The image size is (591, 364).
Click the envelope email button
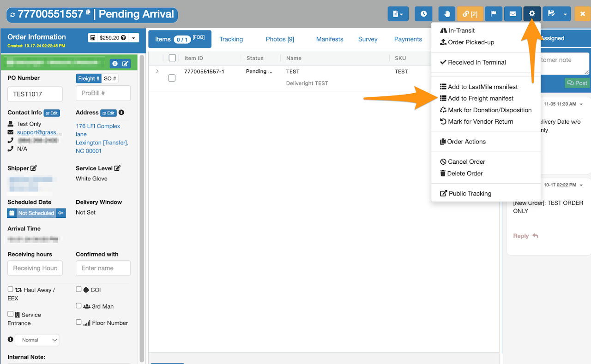pyautogui.click(x=513, y=14)
